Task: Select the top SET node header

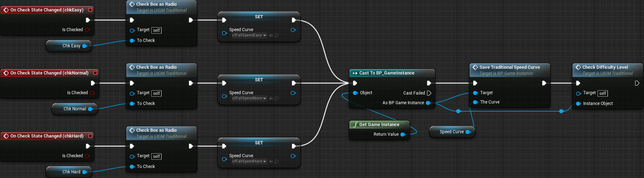Action: point(259,17)
